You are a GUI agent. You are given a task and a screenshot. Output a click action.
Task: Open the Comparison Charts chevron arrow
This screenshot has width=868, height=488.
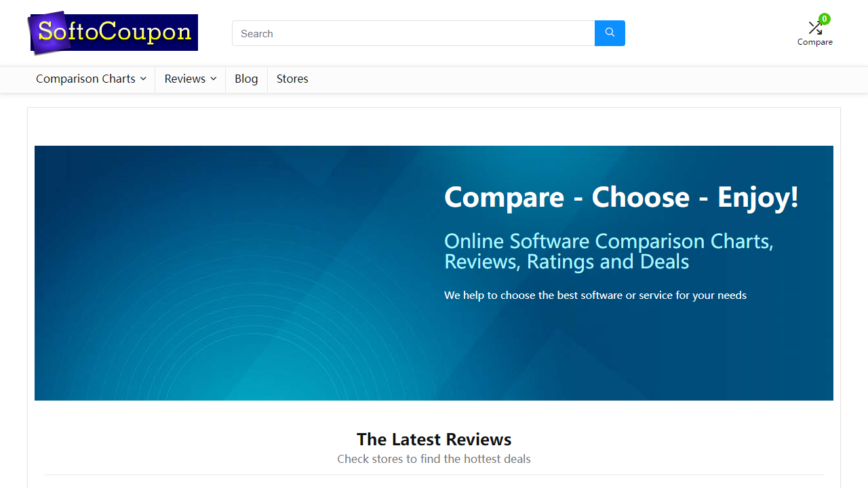coord(143,79)
